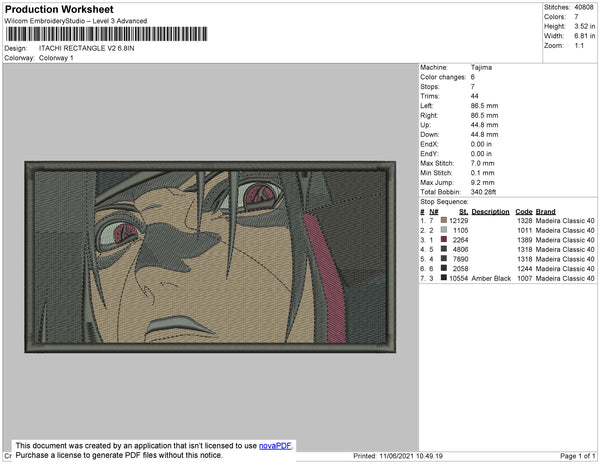This screenshot has height=464, width=600.
Task: Click the design name ITACHI RECTANGLE V2 6.8IN
Action: pyautogui.click(x=86, y=48)
